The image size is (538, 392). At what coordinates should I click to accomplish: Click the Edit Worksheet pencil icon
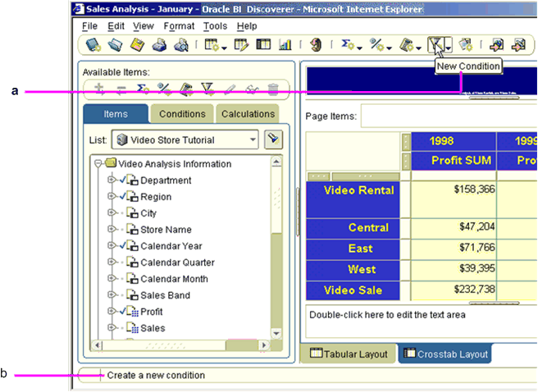[241, 44]
